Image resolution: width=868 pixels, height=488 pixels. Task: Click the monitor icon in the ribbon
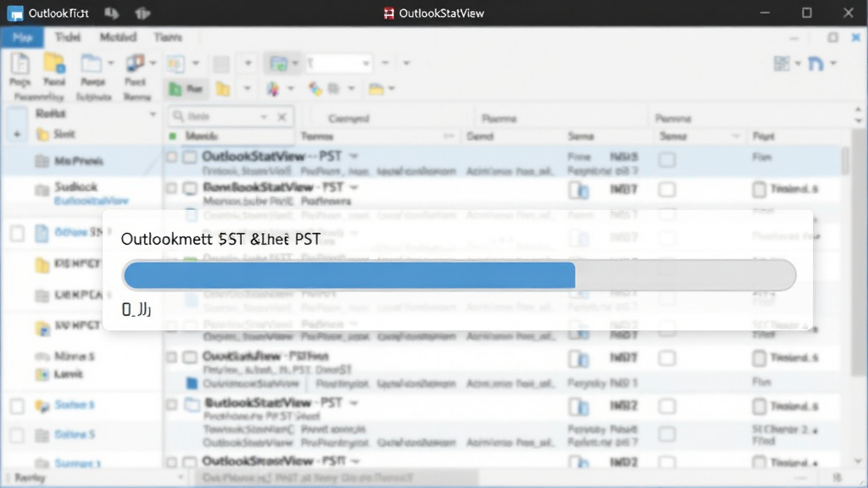point(135,63)
